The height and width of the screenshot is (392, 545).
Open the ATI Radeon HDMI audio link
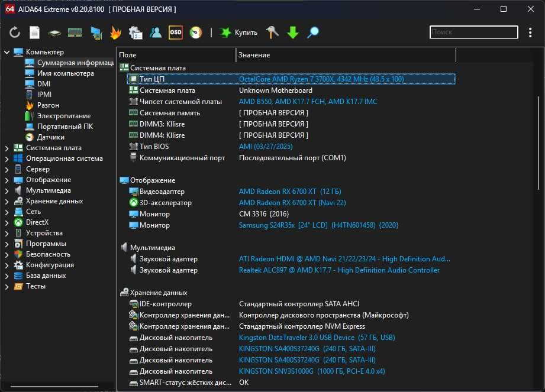point(344,259)
